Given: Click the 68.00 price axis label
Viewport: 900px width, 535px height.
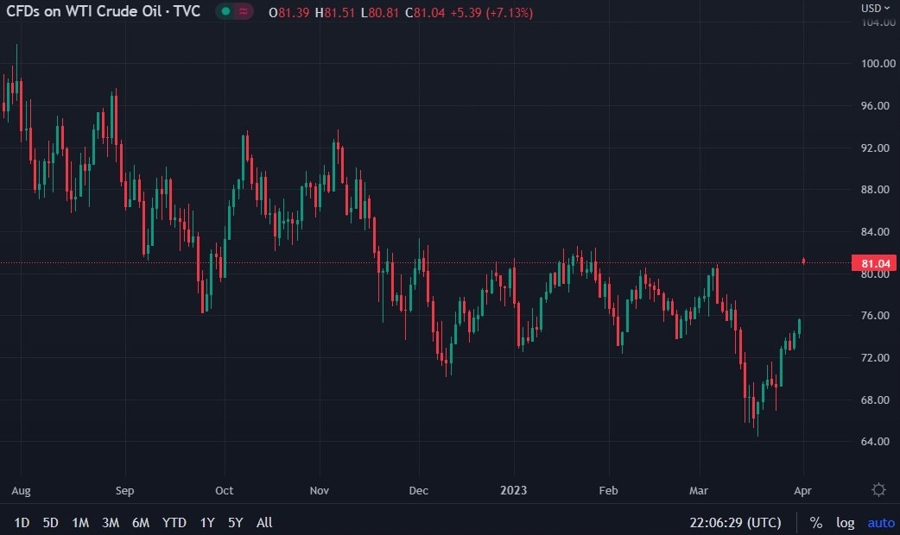Looking at the screenshot, I should (x=875, y=400).
